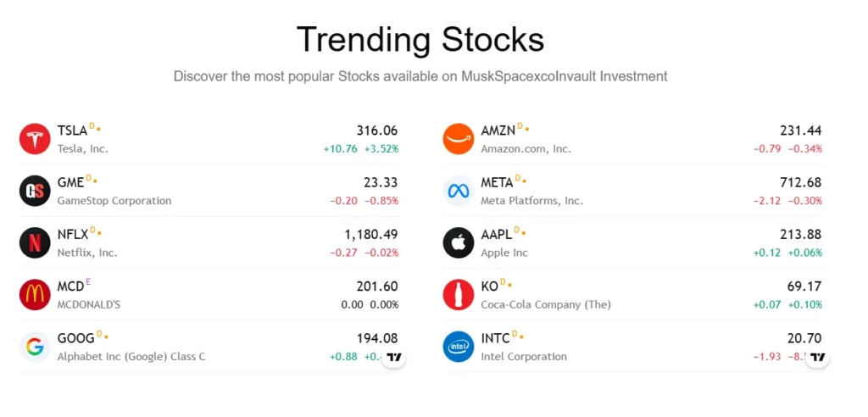Click the Coca-Cola logo icon
The width and height of the screenshot is (868, 417).
click(x=459, y=295)
